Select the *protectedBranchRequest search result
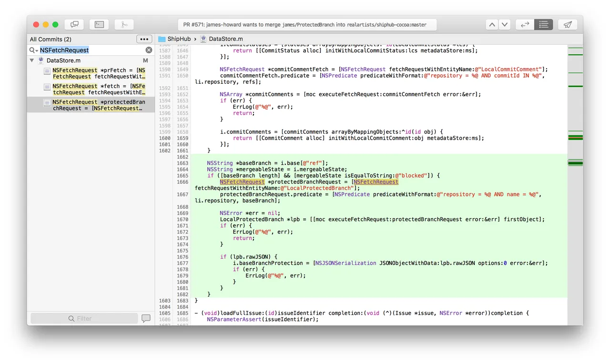The image size is (610, 364). [91, 105]
